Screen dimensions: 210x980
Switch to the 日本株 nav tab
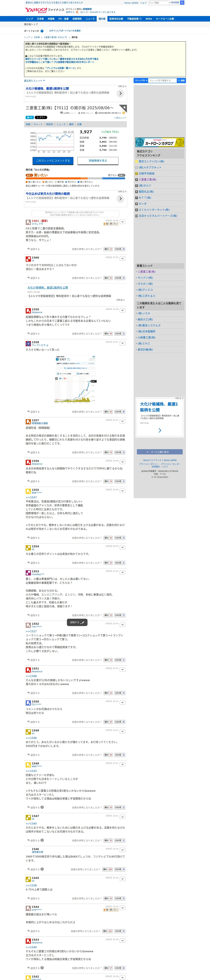(x=40, y=19)
